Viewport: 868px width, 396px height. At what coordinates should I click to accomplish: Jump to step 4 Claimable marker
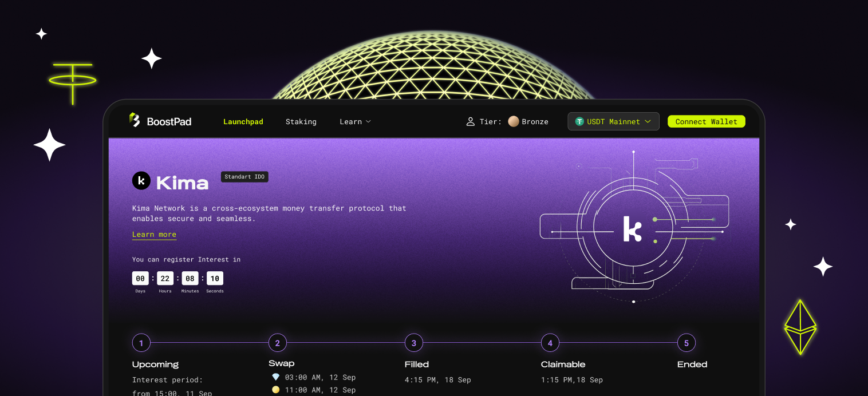click(x=550, y=343)
